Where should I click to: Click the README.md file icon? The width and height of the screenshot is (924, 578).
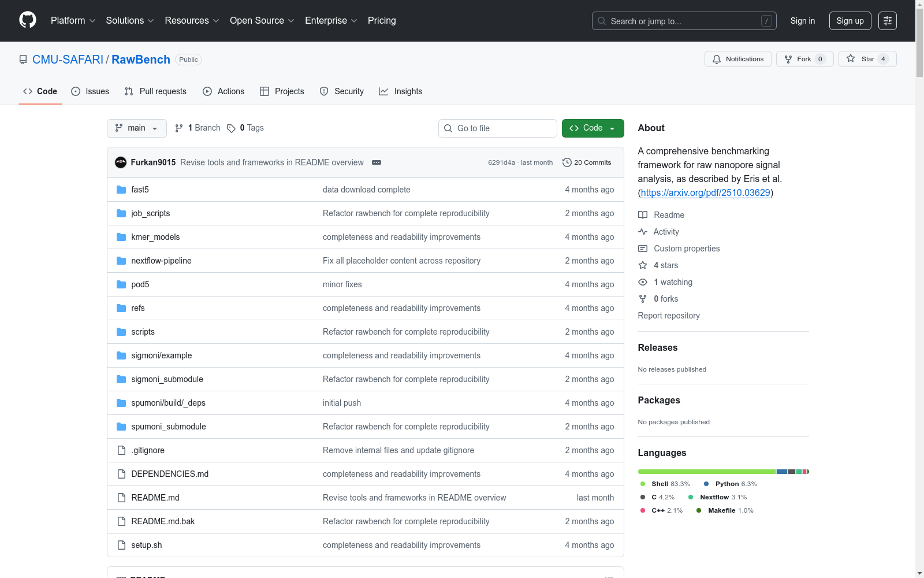click(121, 498)
